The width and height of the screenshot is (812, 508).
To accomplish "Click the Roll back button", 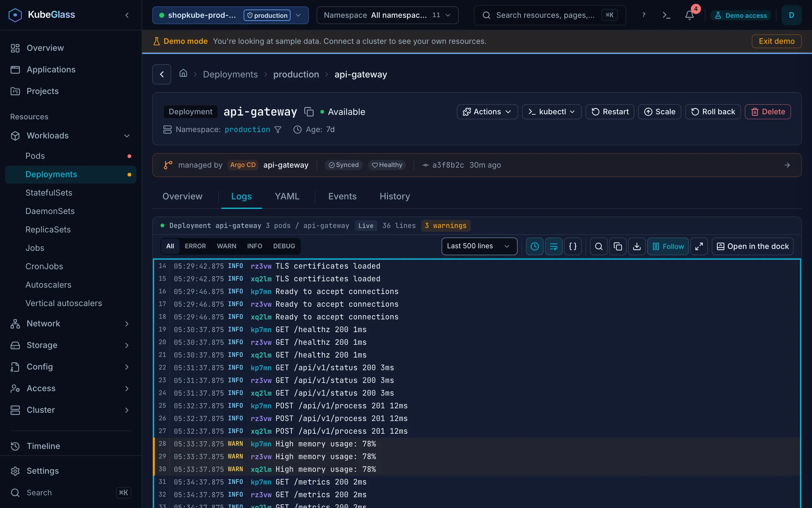I will [x=713, y=111].
